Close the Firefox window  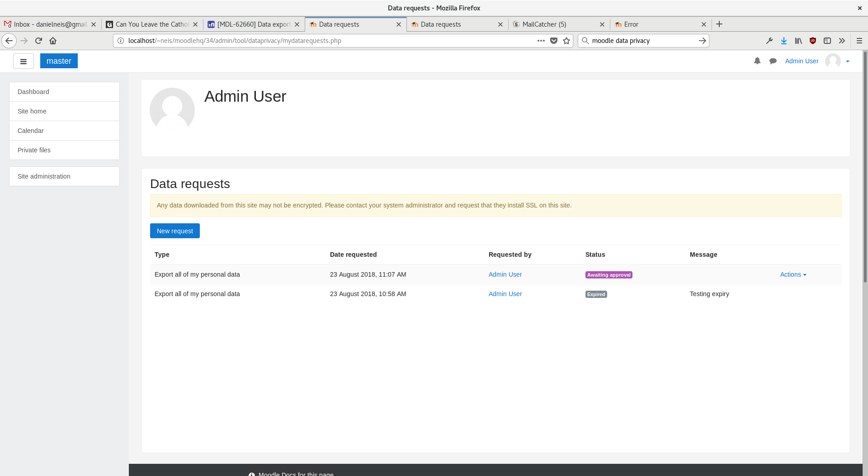point(859,8)
